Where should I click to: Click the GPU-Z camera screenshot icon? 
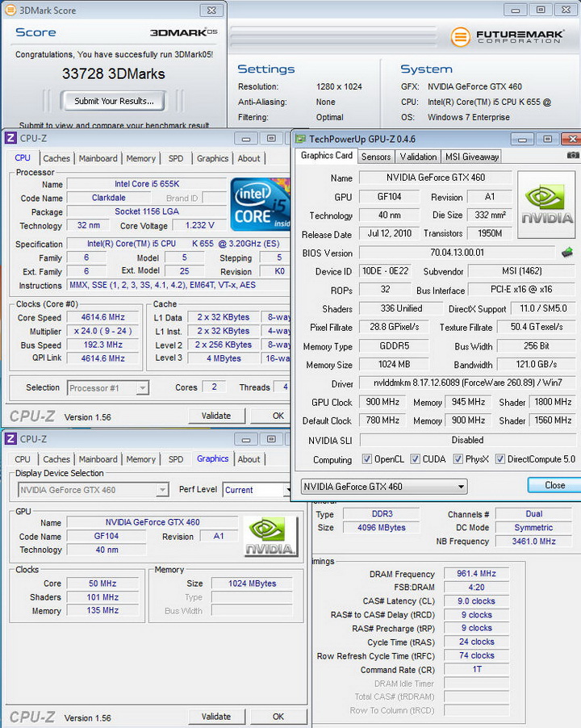[573, 155]
